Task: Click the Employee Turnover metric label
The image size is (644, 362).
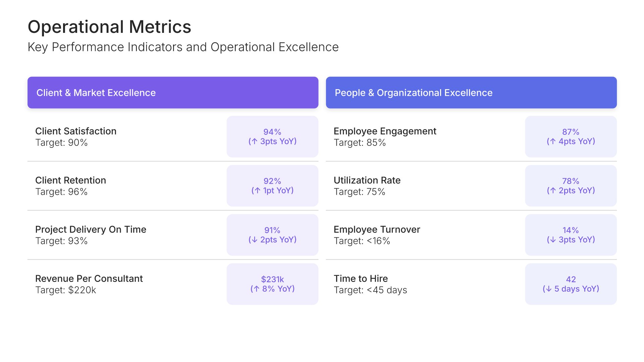Action: pyautogui.click(x=377, y=230)
